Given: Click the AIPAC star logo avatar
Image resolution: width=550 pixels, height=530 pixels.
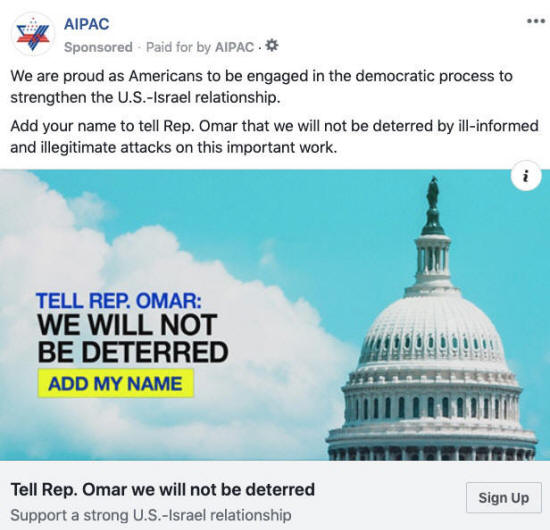Looking at the screenshot, I should coord(33,34).
